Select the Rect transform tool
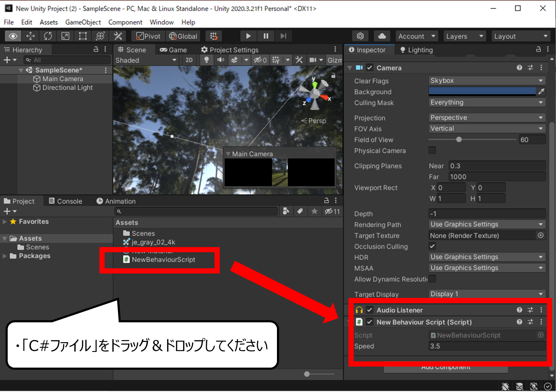 pos(83,36)
